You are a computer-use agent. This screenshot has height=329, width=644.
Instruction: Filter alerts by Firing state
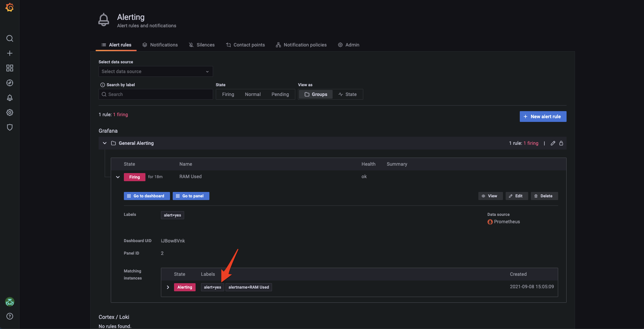[x=228, y=94]
